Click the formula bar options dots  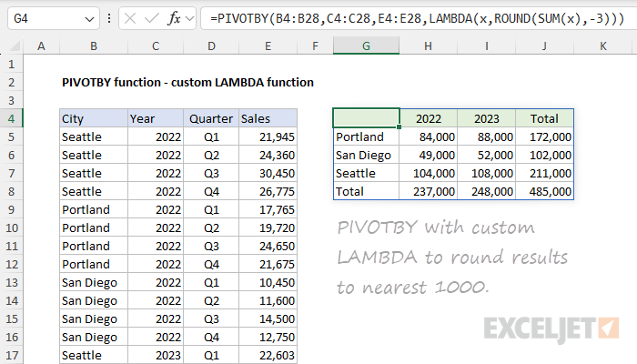(x=109, y=18)
